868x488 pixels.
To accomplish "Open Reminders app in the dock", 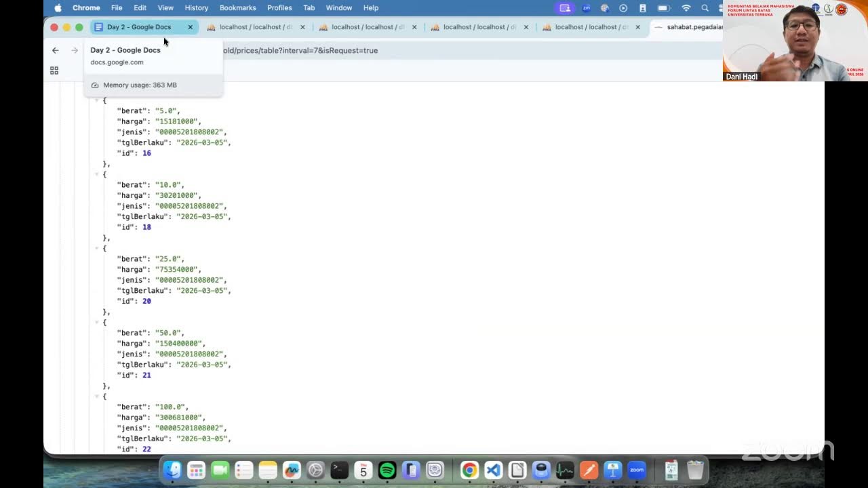I will click(x=244, y=470).
